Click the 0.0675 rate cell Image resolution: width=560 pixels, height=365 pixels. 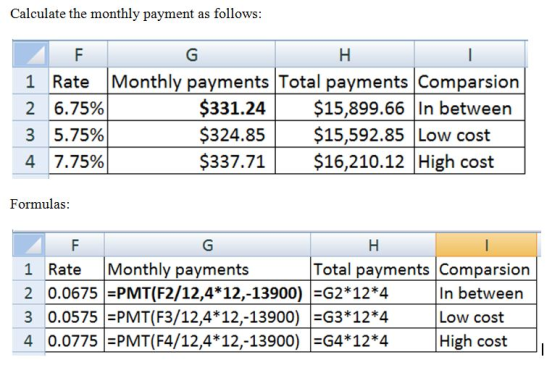(74, 293)
